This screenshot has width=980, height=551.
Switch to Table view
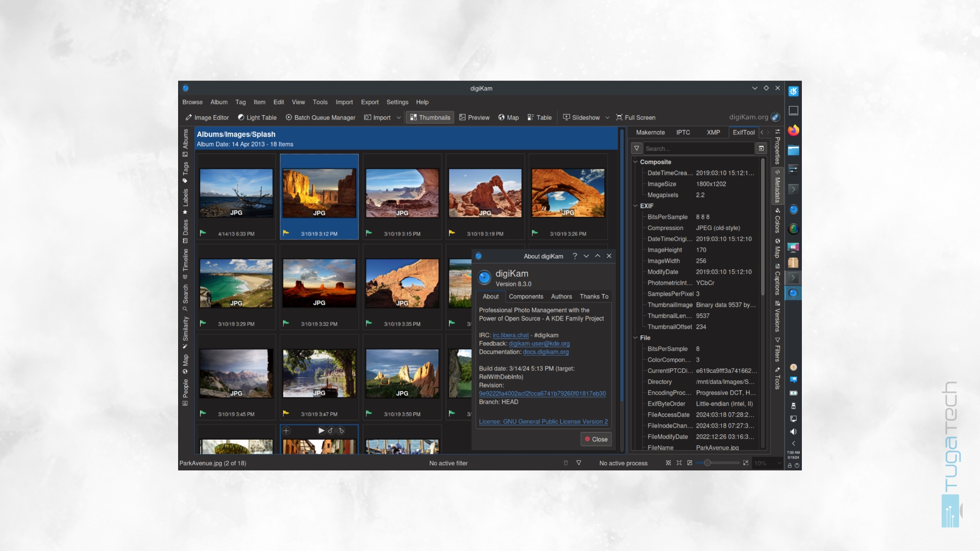(x=540, y=117)
